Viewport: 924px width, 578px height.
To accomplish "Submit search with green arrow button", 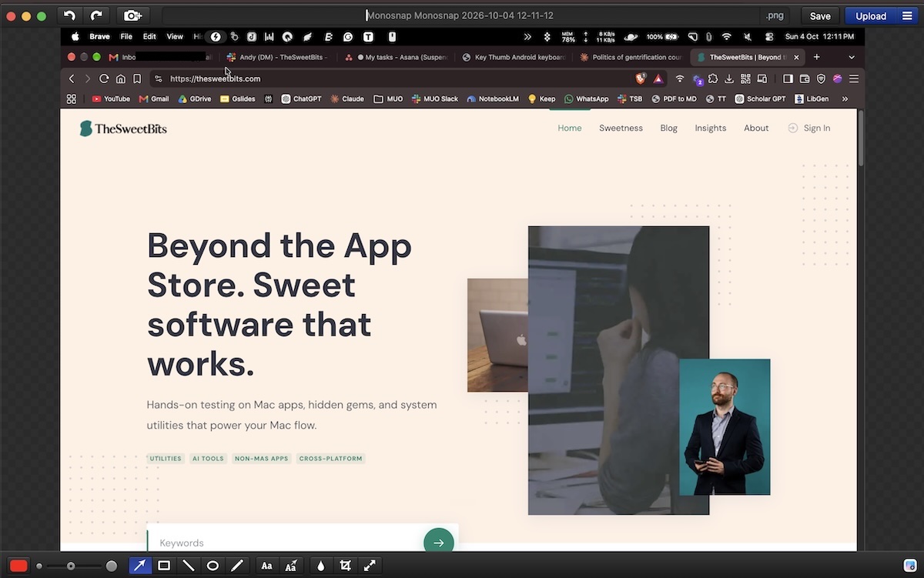I will pos(438,542).
